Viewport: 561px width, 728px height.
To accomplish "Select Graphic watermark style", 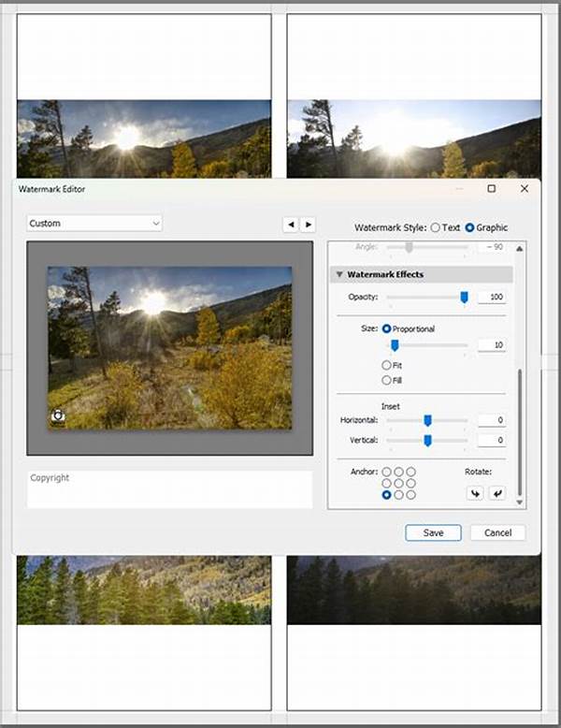I will pyautogui.click(x=469, y=227).
